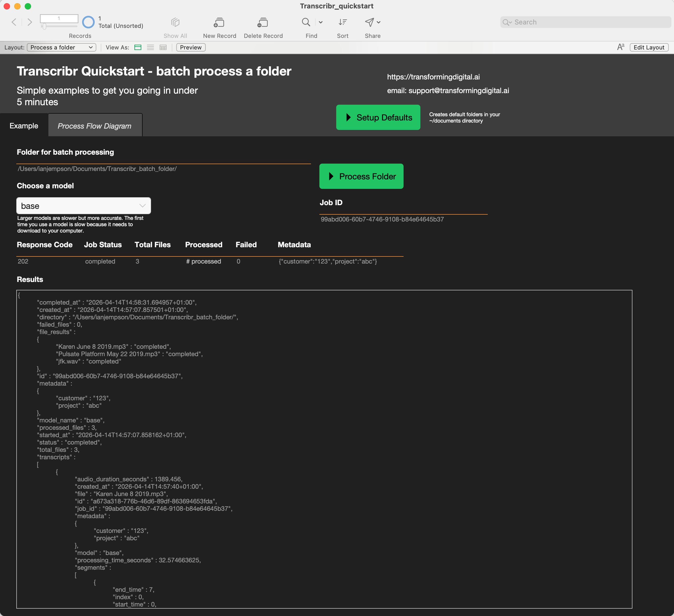
Task: Switch to Form view
Action: [138, 47]
